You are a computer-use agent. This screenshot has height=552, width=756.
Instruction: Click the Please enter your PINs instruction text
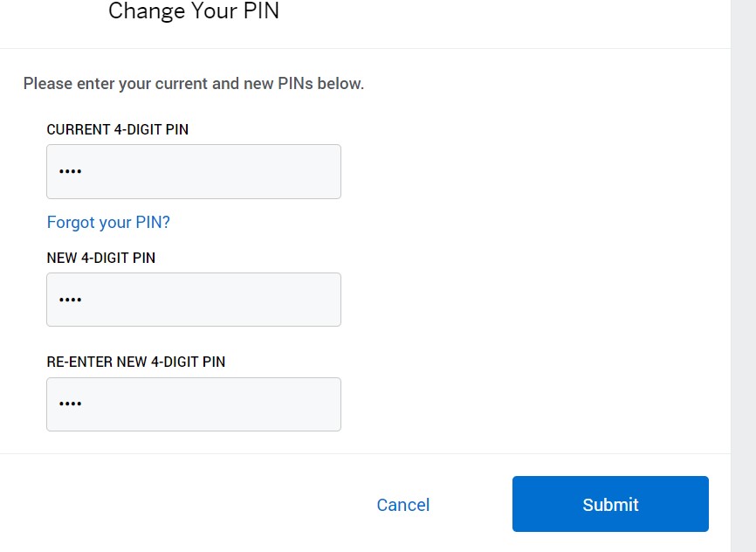(x=193, y=84)
